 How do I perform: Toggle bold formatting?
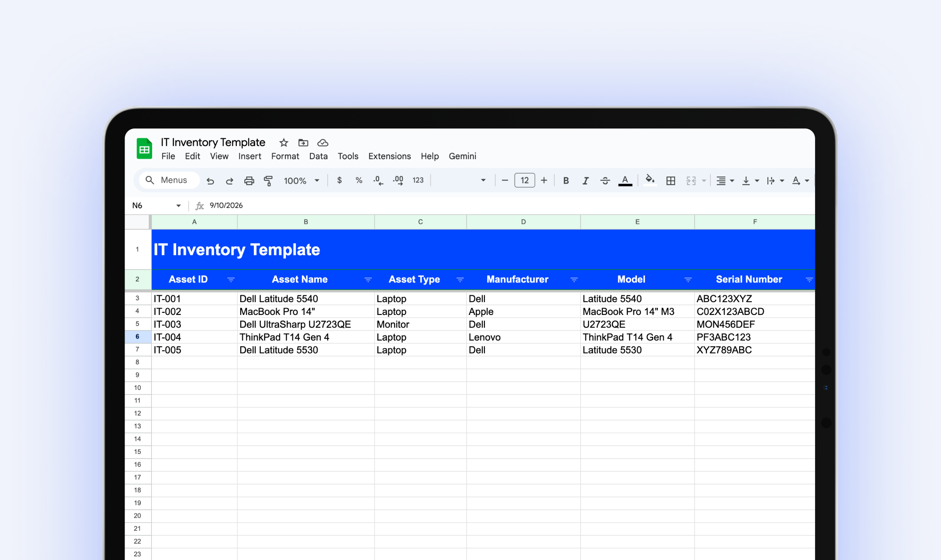coord(566,180)
